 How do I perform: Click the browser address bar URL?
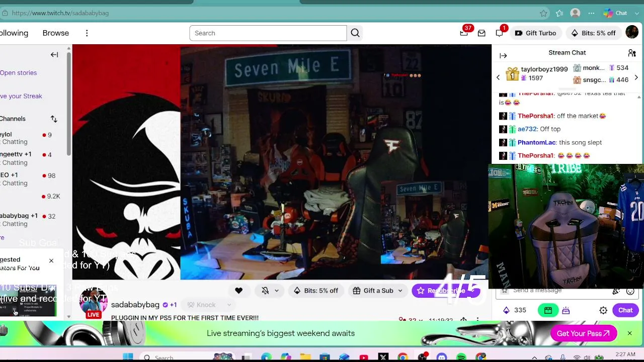(60, 13)
